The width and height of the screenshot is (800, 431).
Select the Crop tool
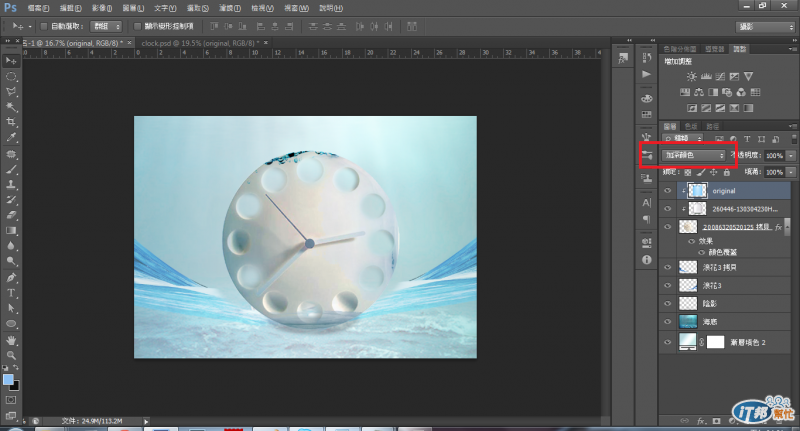(11, 121)
